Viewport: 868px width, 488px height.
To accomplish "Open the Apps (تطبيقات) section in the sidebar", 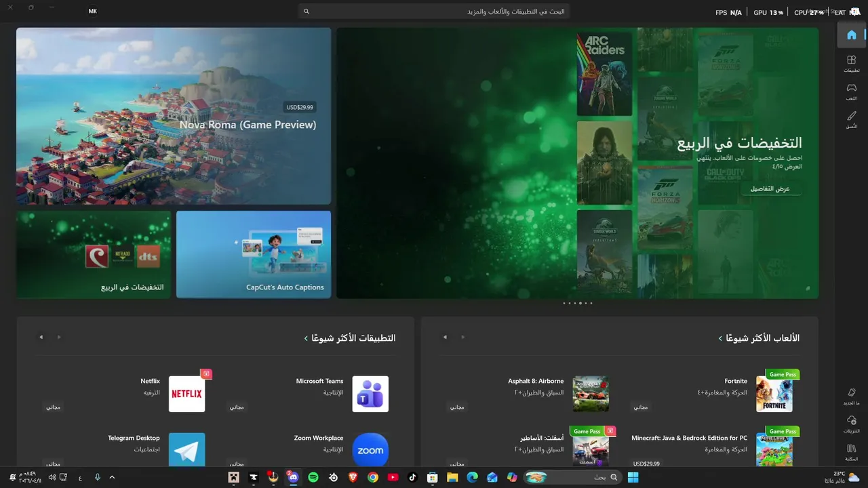I will coord(851,64).
